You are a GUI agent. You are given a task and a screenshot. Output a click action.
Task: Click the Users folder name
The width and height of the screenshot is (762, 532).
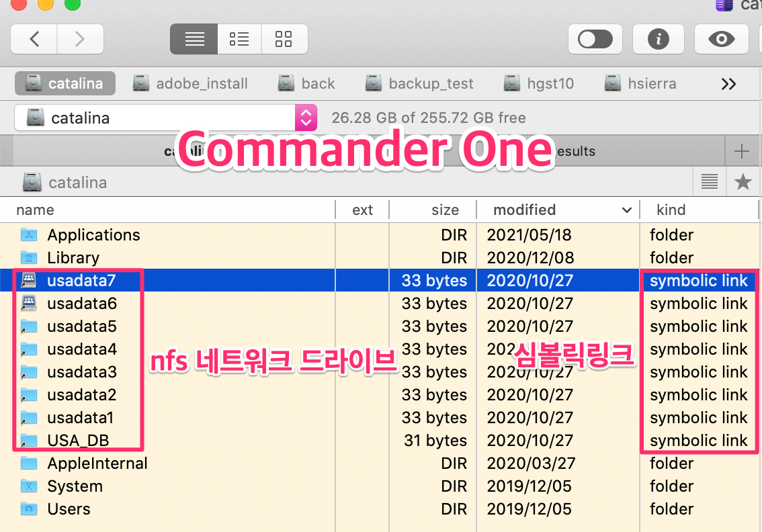click(x=69, y=508)
